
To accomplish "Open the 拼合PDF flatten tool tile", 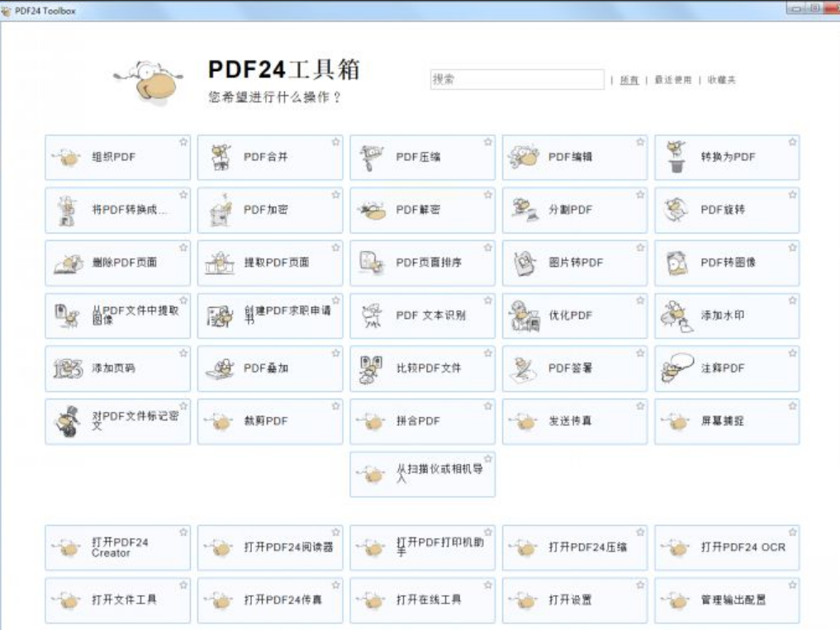I will pyautogui.click(x=422, y=422).
